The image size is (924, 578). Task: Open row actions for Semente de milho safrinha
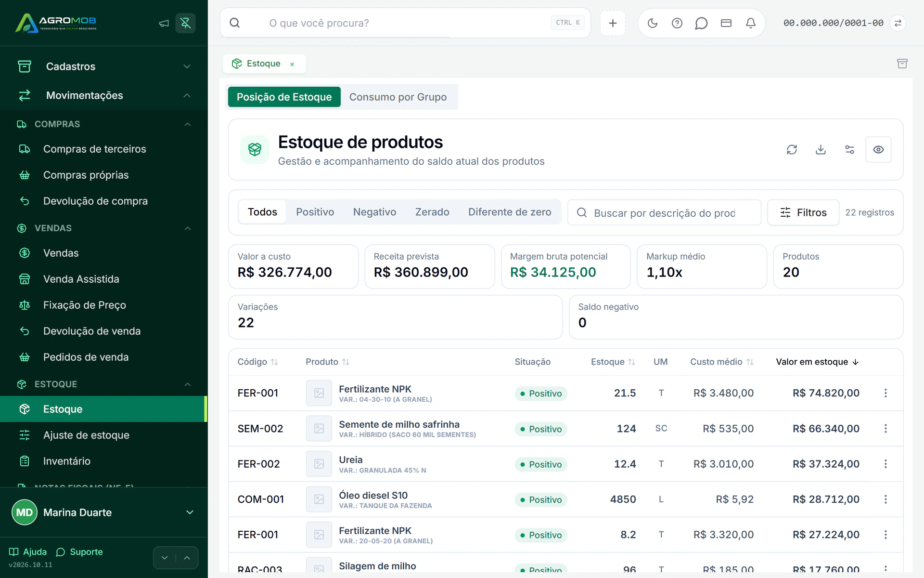click(x=885, y=429)
